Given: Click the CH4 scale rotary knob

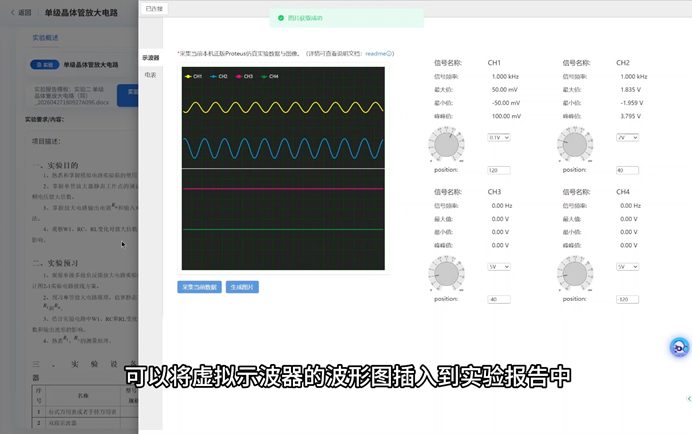Looking at the screenshot, I should (x=575, y=274).
